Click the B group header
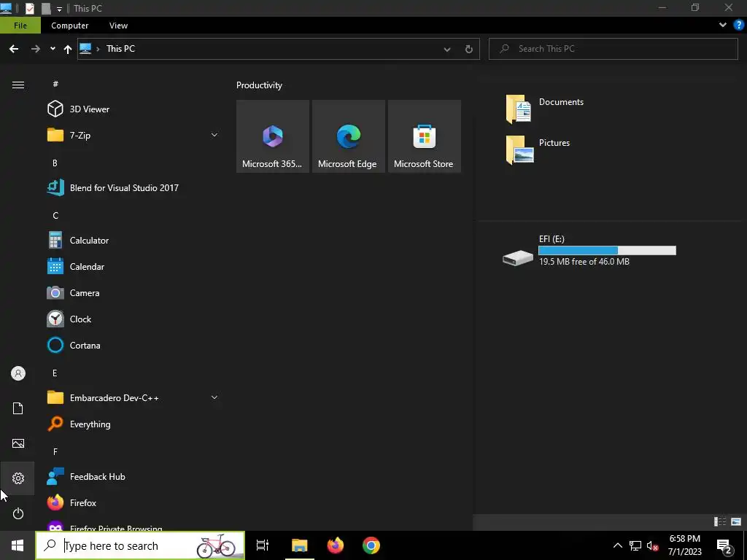 tap(55, 163)
